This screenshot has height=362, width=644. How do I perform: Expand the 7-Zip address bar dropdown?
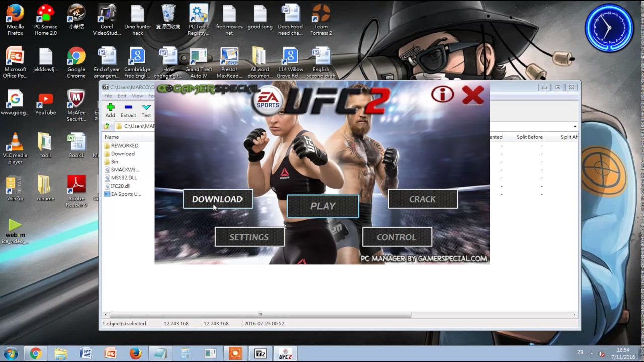click(575, 126)
